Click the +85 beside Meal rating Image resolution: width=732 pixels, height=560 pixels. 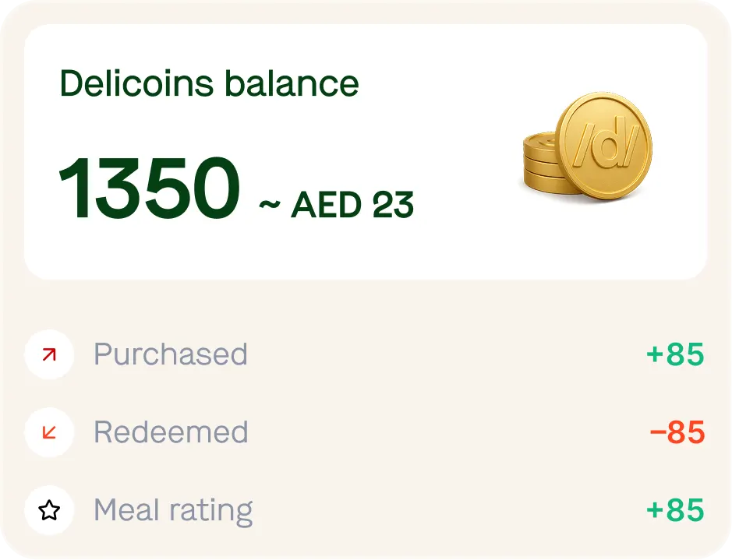click(x=676, y=510)
